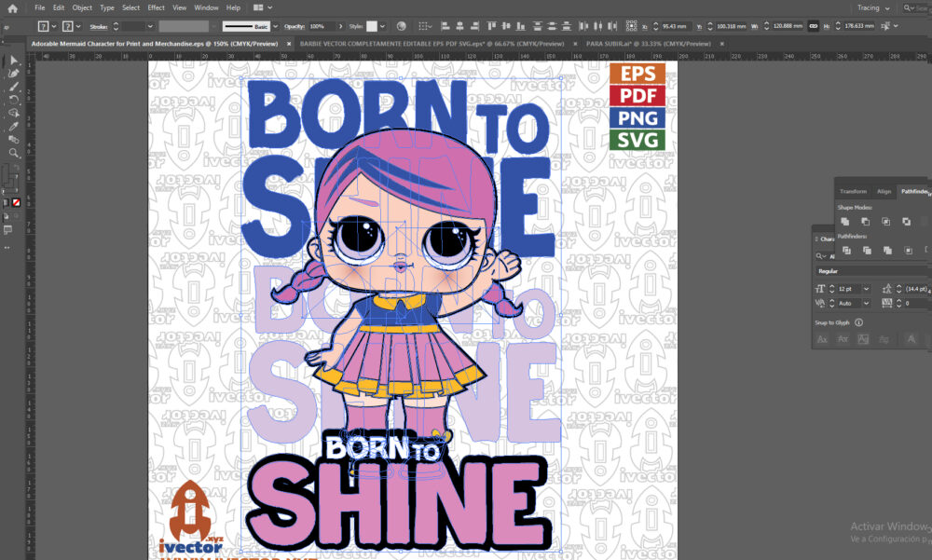Click the Home icon in the top bar
Image resolution: width=932 pixels, height=560 pixels.
click(12, 8)
